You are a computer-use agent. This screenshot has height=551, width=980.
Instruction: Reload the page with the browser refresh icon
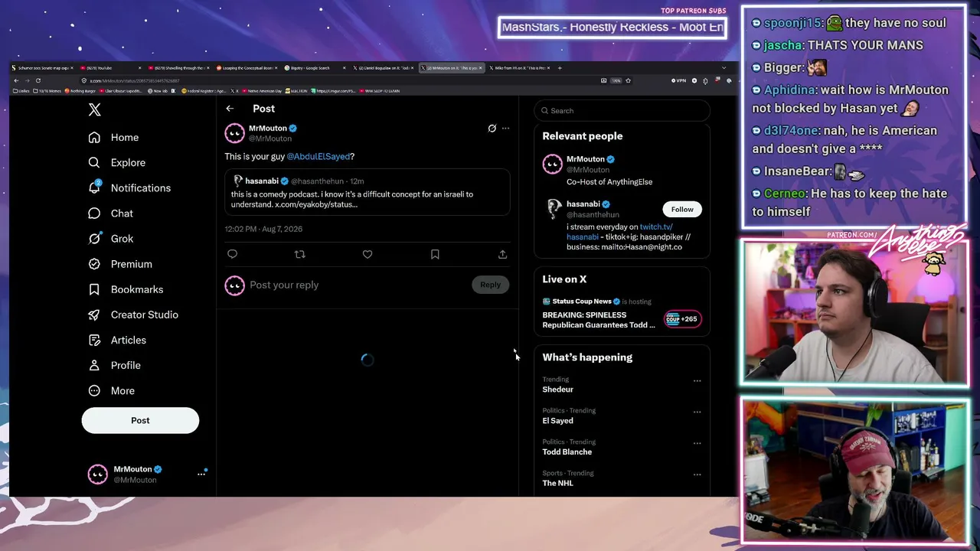pos(38,80)
